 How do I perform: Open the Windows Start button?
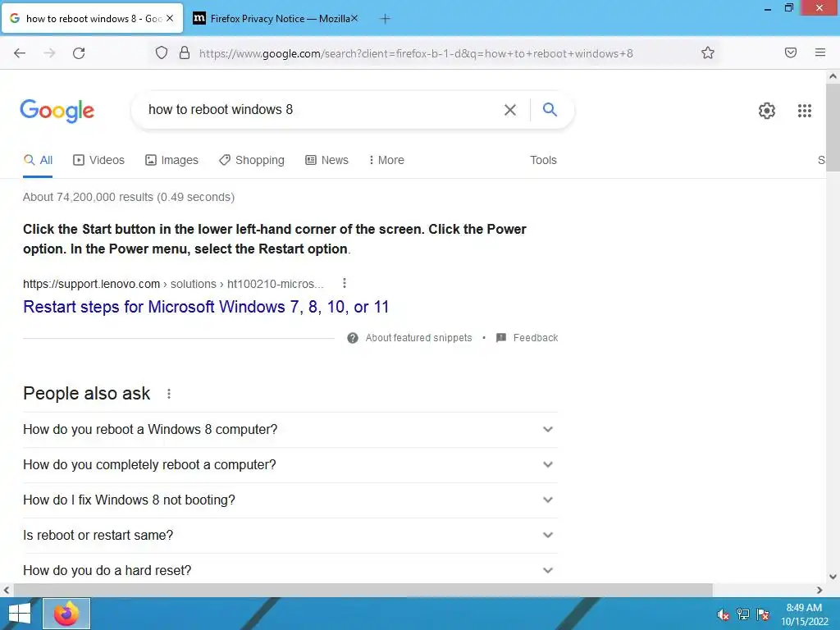click(20, 614)
